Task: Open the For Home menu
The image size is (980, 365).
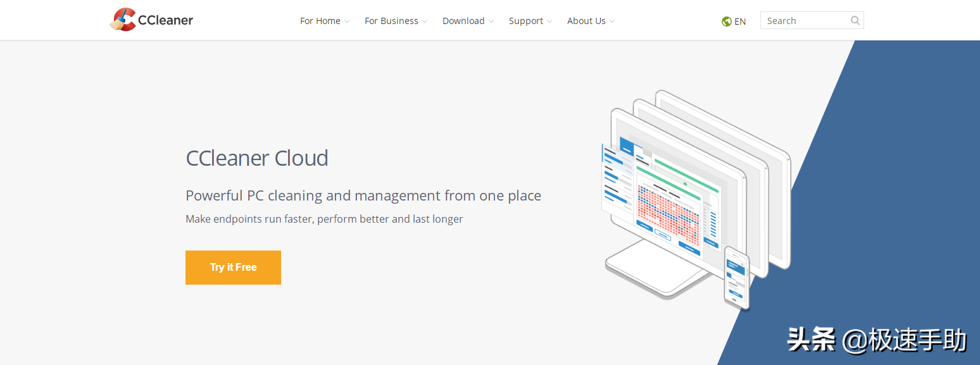Action: 325,21
